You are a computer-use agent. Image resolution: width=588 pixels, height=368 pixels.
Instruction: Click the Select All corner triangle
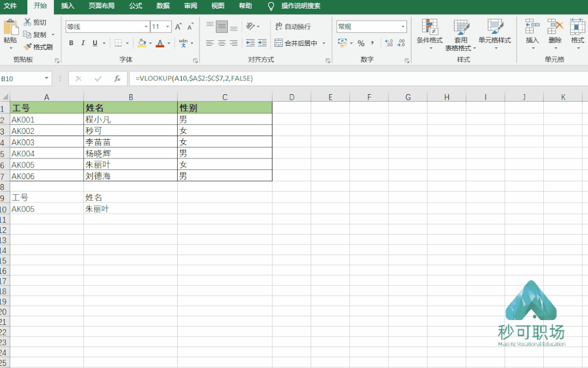pos(5,97)
